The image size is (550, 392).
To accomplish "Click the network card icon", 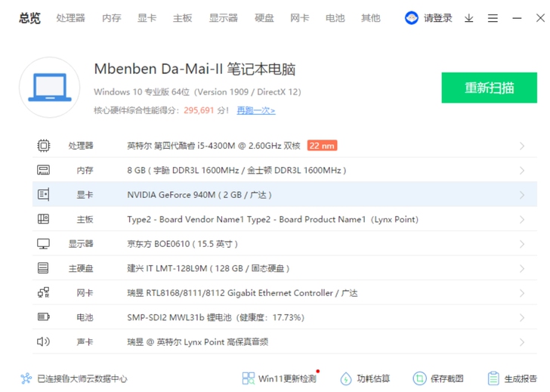I will click(44, 292).
